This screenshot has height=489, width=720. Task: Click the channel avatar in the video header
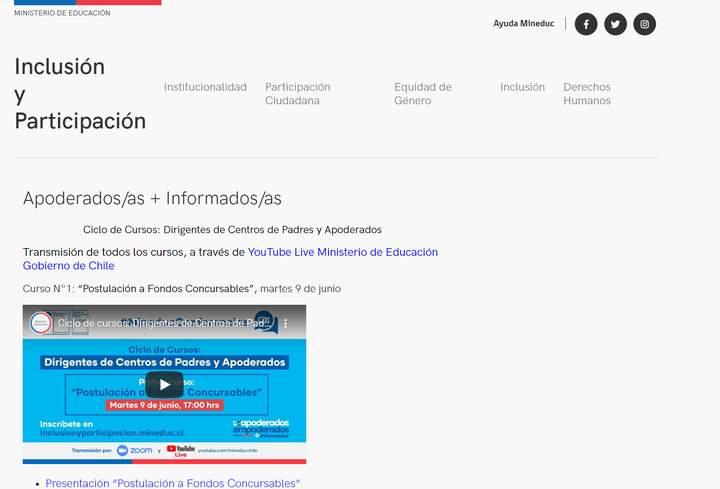pos(41,323)
